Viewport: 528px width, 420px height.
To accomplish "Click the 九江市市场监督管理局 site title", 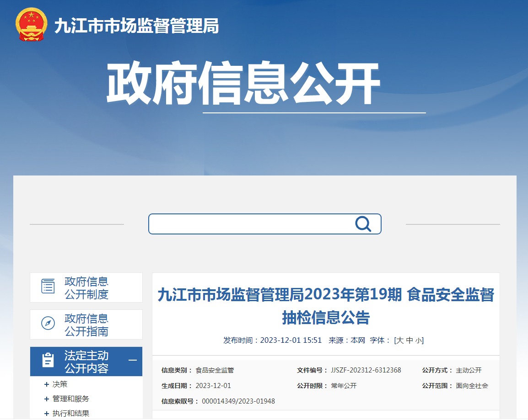I will pyautogui.click(x=136, y=26).
